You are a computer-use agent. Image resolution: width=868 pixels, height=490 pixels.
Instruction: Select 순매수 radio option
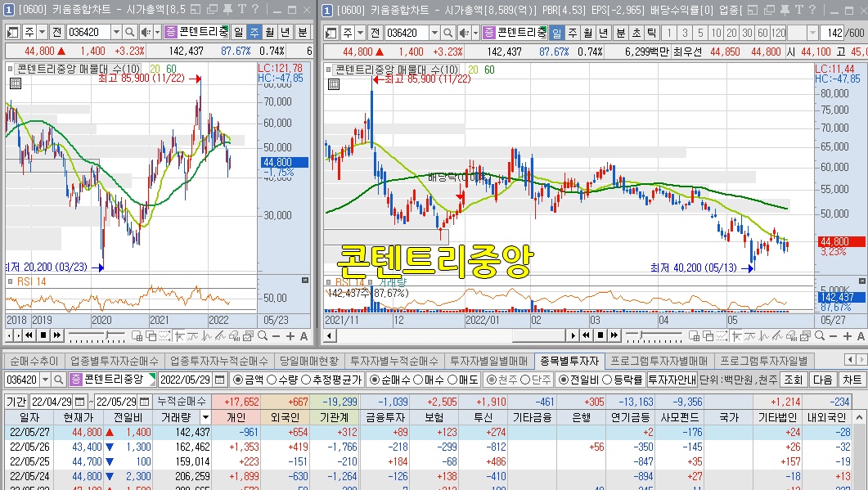(x=389, y=380)
